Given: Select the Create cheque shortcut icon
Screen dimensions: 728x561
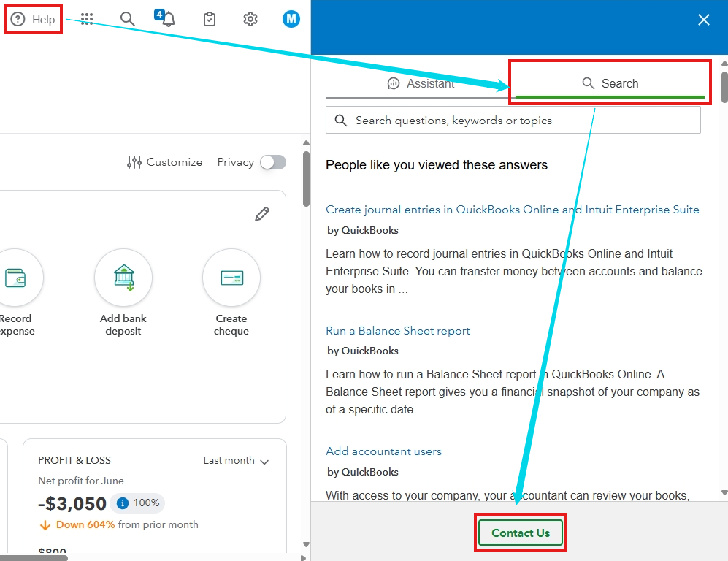Looking at the screenshot, I should (x=231, y=278).
